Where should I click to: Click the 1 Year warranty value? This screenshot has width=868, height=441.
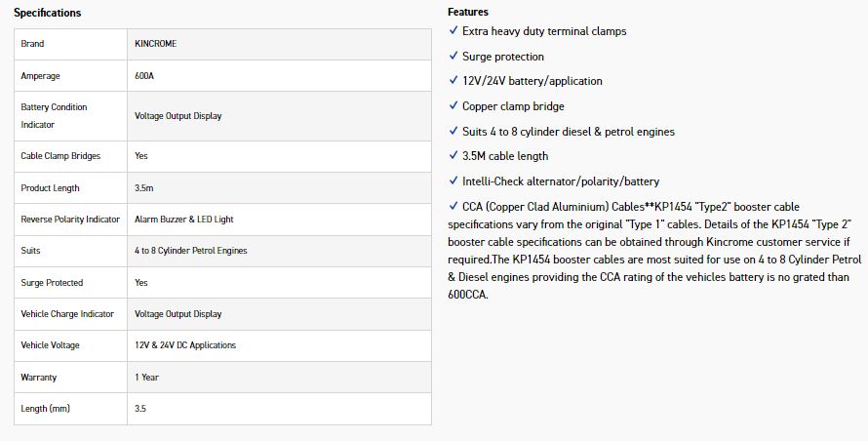148,377
